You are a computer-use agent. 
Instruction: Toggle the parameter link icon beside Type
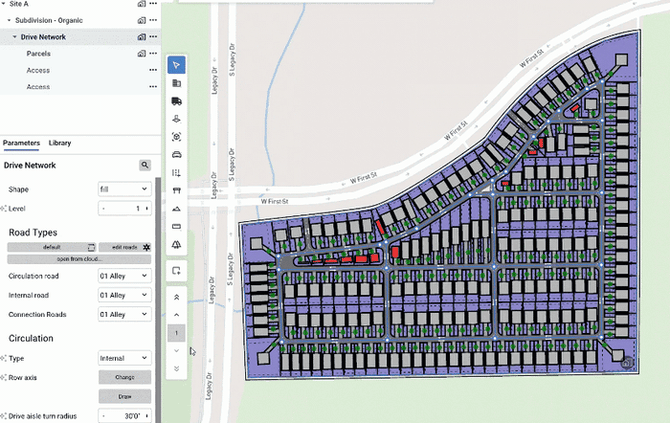coord(3,358)
